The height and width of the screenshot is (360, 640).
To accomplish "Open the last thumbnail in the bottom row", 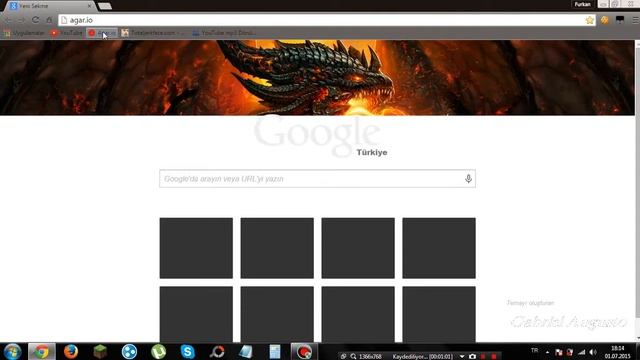I will 439,314.
